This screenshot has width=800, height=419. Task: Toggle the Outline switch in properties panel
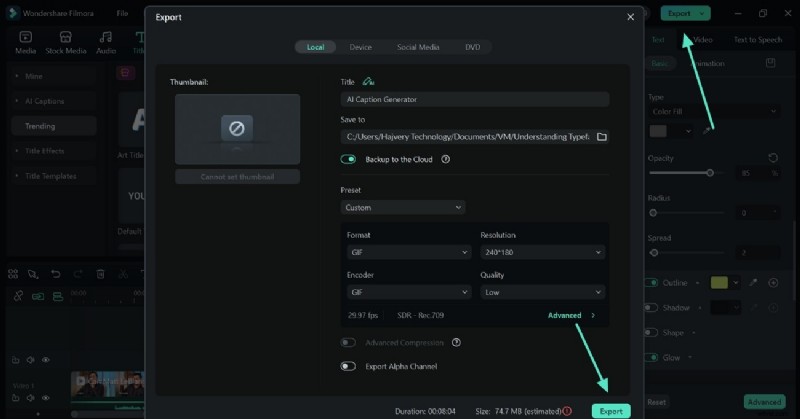coord(651,283)
